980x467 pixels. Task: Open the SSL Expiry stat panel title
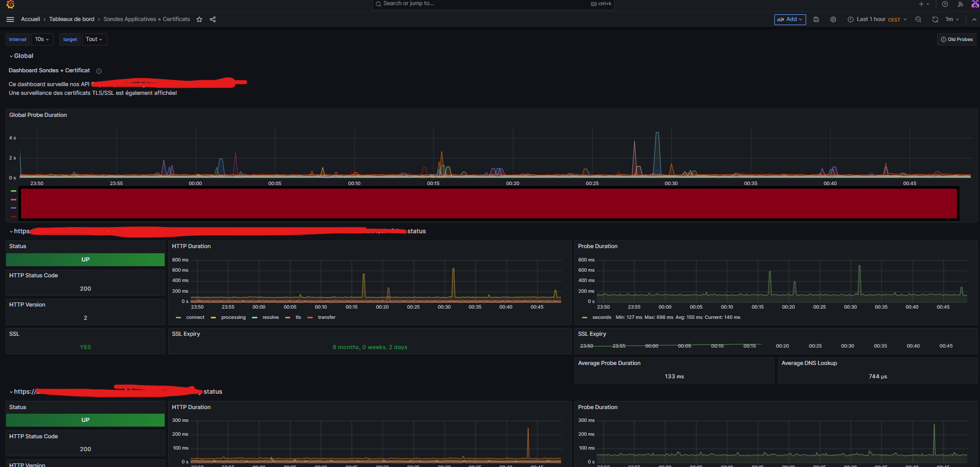click(x=186, y=334)
